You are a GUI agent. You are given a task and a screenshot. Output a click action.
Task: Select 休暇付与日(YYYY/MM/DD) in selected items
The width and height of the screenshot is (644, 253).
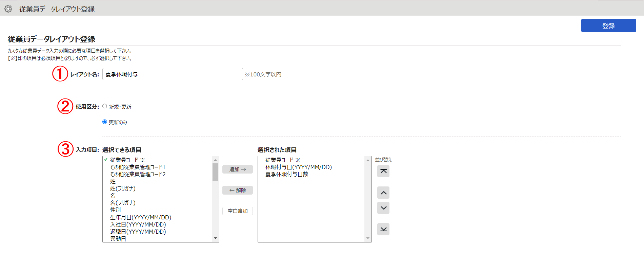point(298,167)
